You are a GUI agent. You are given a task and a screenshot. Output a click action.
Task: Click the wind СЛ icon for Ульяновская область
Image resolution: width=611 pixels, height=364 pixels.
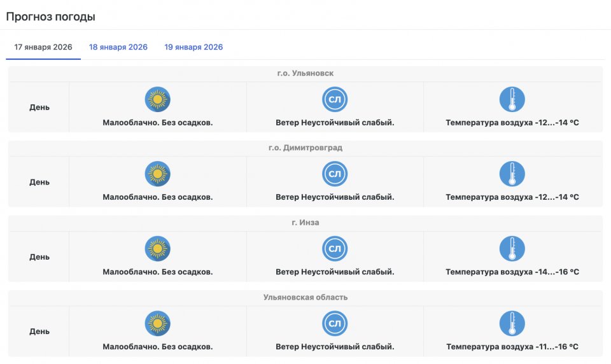pyautogui.click(x=335, y=323)
